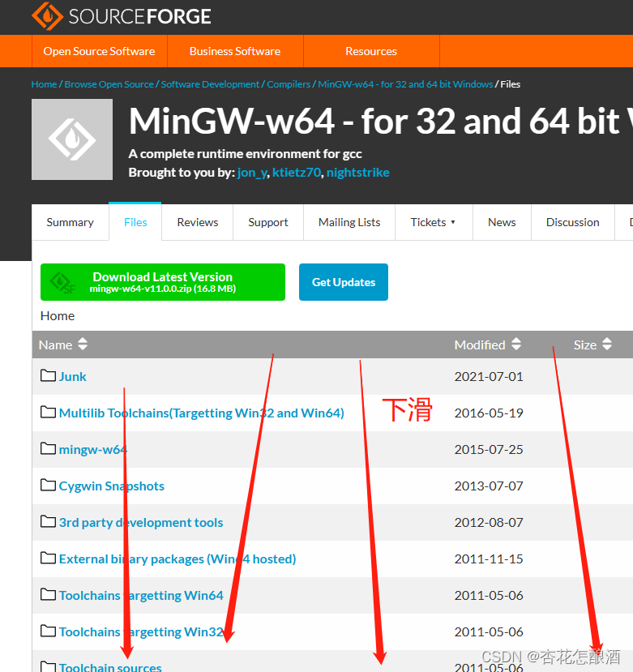The width and height of the screenshot is (633, 672).
Task: Click the 2021-07-01 modified date
Action: [489, 376]
